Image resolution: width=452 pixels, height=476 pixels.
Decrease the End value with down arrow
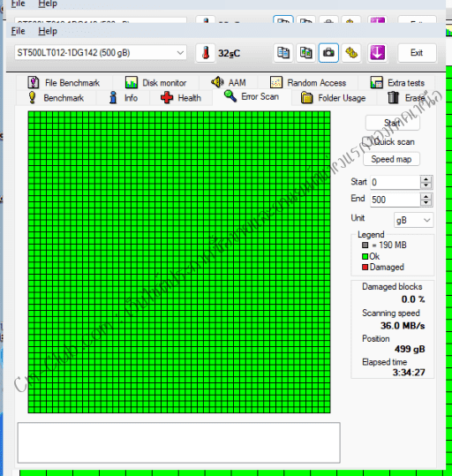(426, 203)
